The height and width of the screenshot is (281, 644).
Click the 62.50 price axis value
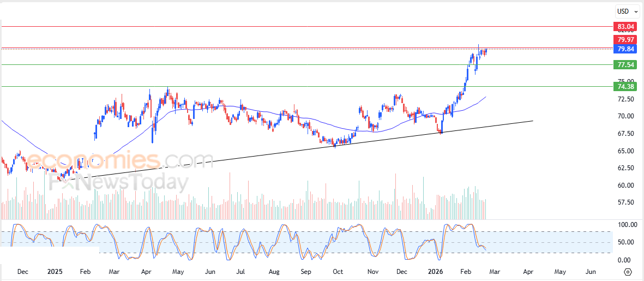click(625, 168)
